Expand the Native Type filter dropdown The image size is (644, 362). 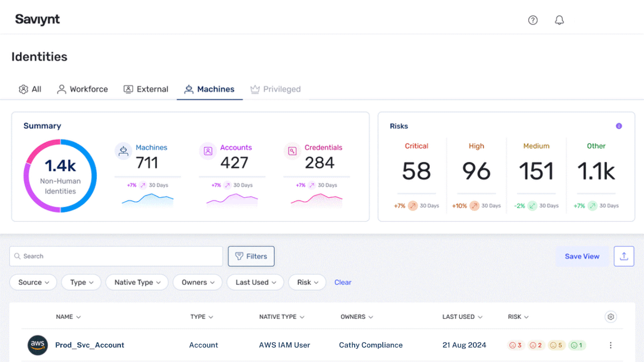(137, 283)
